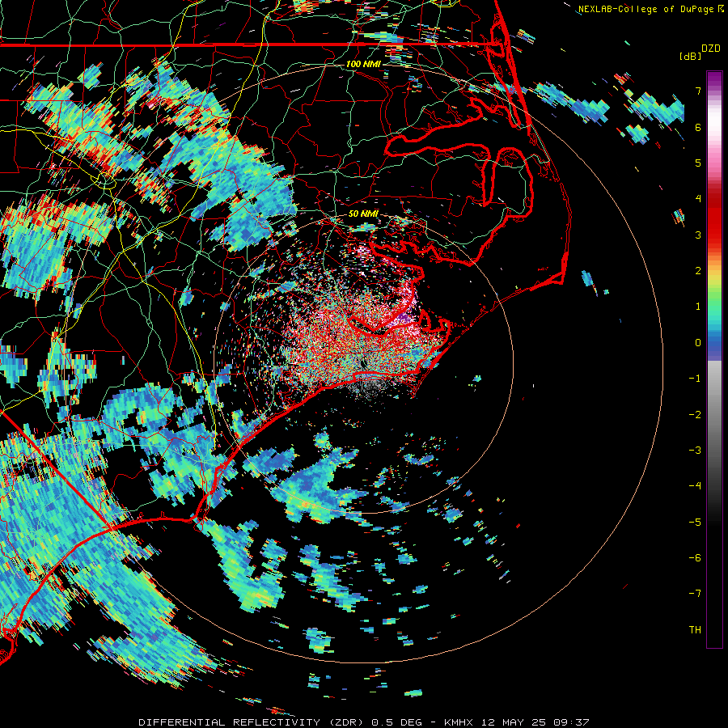Viewport: 728px width, 728px height.
Task: Click the 0 value on the color scale
Action: tap(698, 343)
